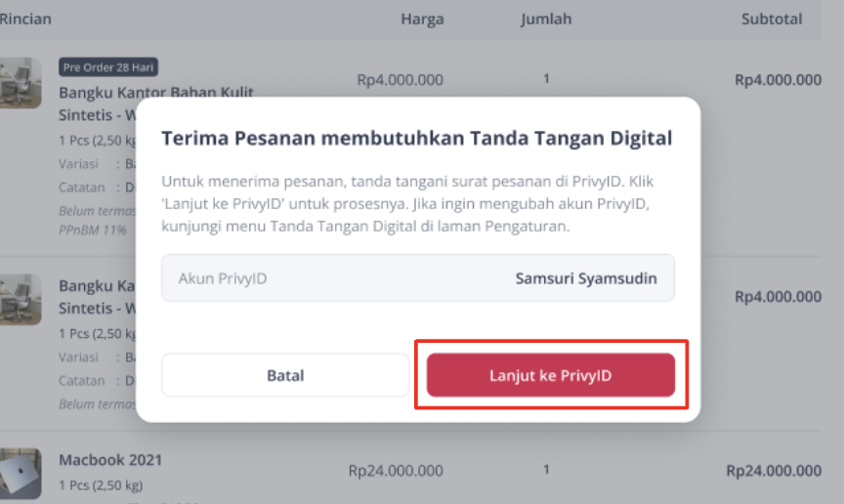
Task: Click the Pre Order 28 Hari badge
Action: pyautogui.click(x=108, y=67)
